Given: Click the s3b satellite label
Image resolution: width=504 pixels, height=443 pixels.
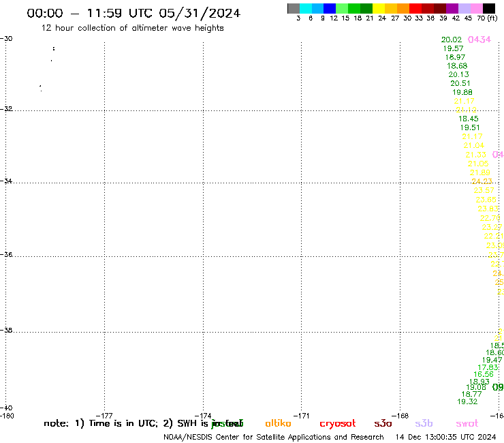Looking at the screenshot, I should click(x=424, y=423).
